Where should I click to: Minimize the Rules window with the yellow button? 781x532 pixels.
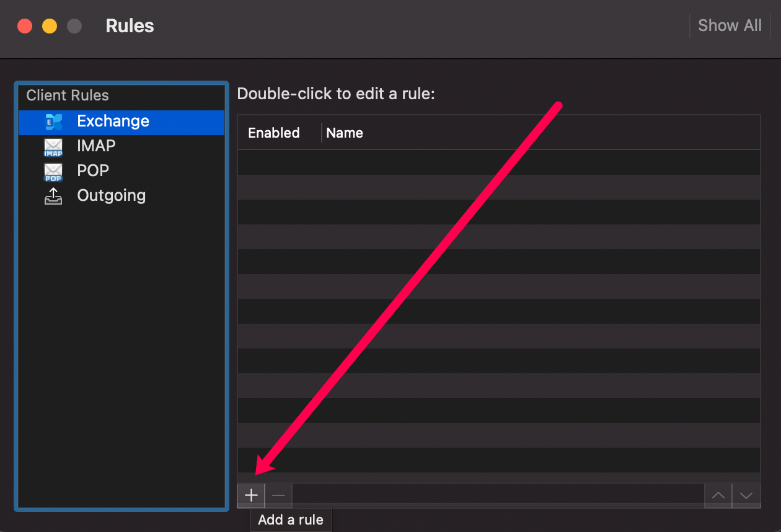tap(50, 26)
